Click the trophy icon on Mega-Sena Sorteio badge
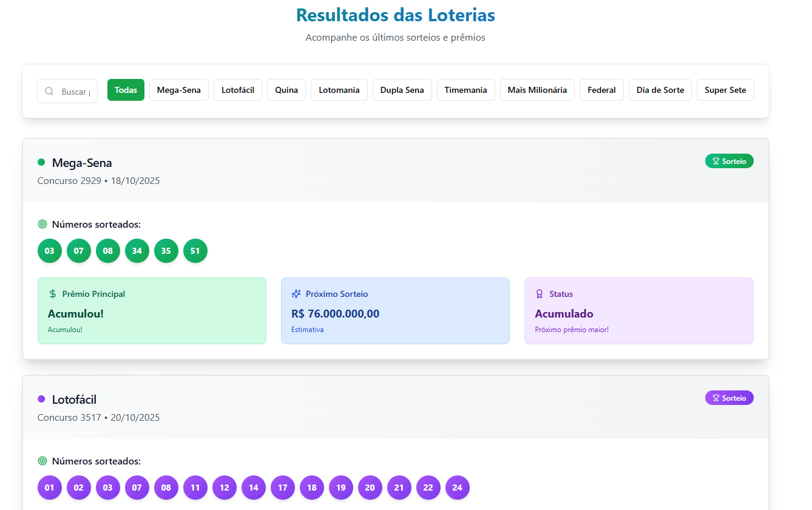812x510 pixels. 716,161
